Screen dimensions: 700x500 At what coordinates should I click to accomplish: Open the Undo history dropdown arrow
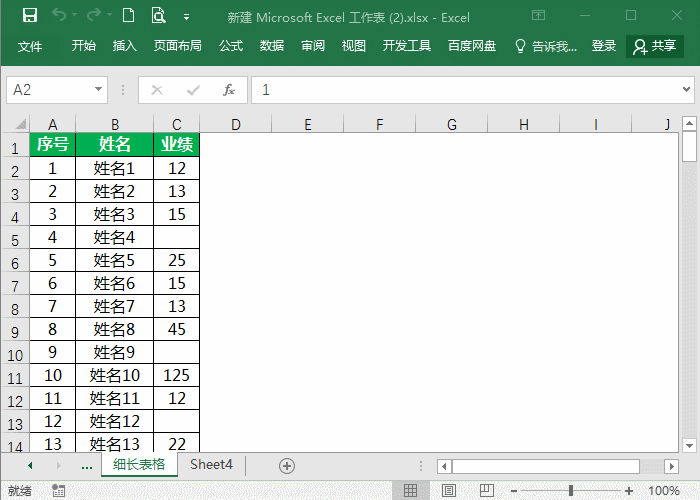[x=74, y=15]
